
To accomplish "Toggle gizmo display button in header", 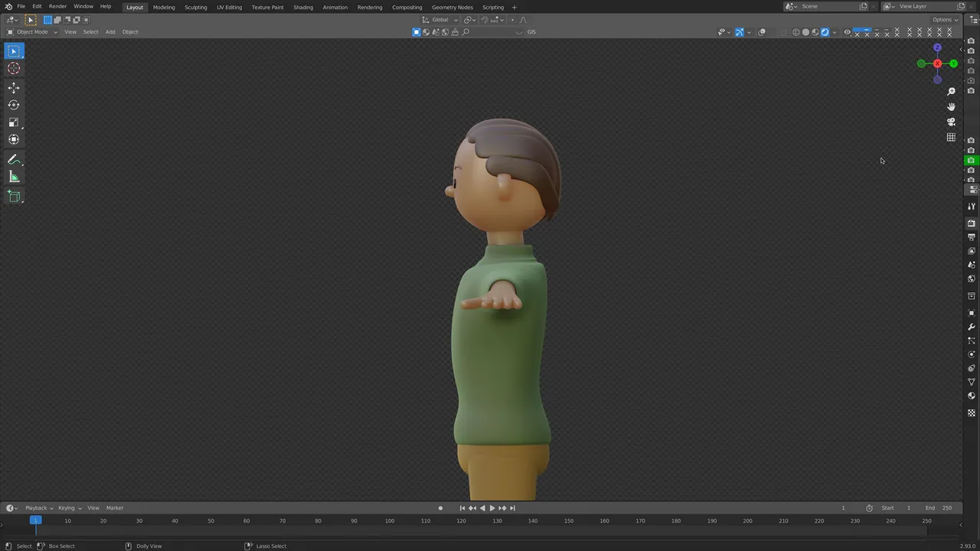I will pos(740,32).
